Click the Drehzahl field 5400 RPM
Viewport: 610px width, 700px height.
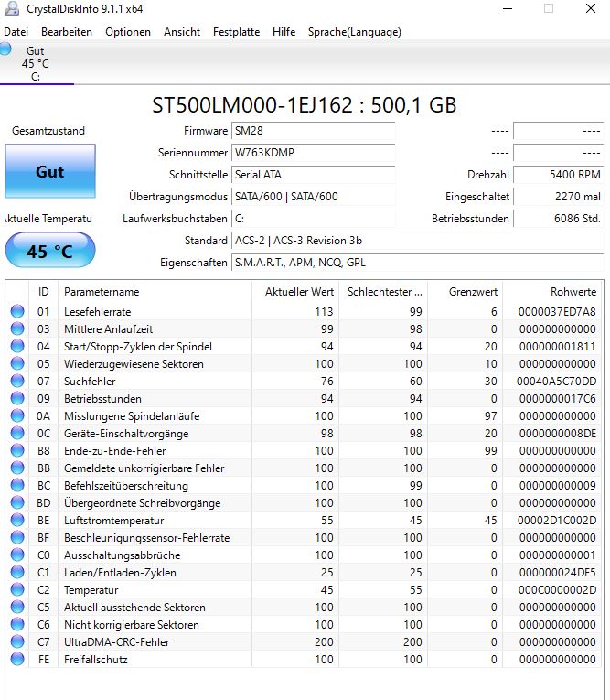(x=558, y=175)
